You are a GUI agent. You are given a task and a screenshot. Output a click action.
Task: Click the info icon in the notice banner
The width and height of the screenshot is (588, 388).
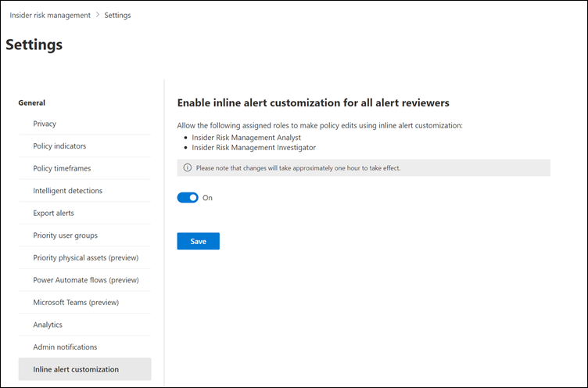tap(187, 167)
